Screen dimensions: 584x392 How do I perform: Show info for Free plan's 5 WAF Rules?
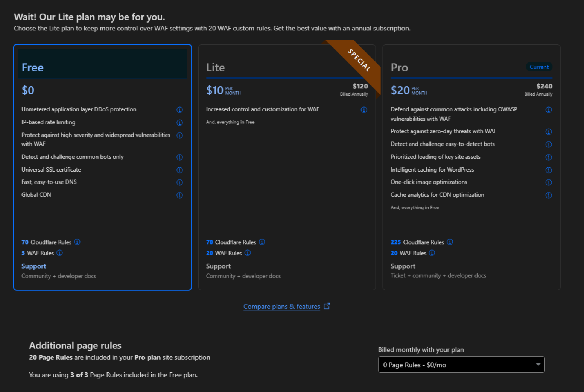click(x=59, y=253)
